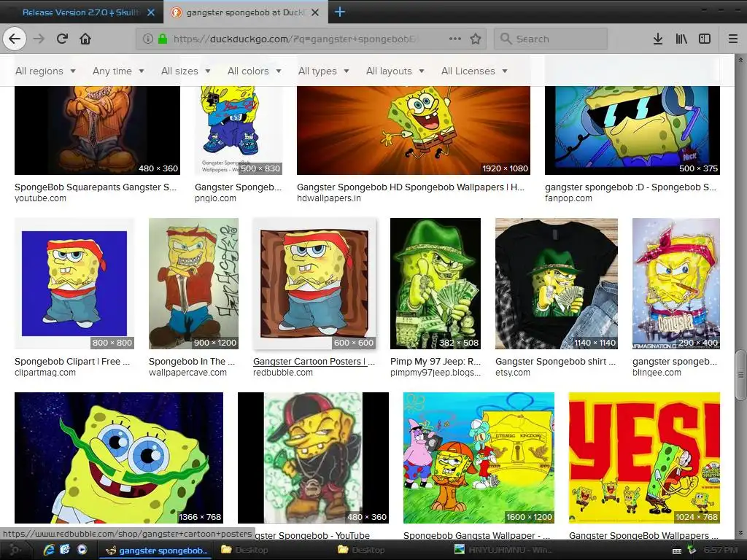Open the Any time filter dropdown

pyautogui.click(x=118, y=71)
